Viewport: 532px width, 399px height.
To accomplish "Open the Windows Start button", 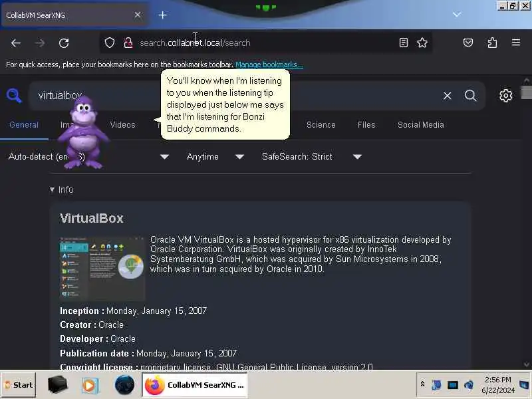I will pyautogui.click(x=19, y=385).
